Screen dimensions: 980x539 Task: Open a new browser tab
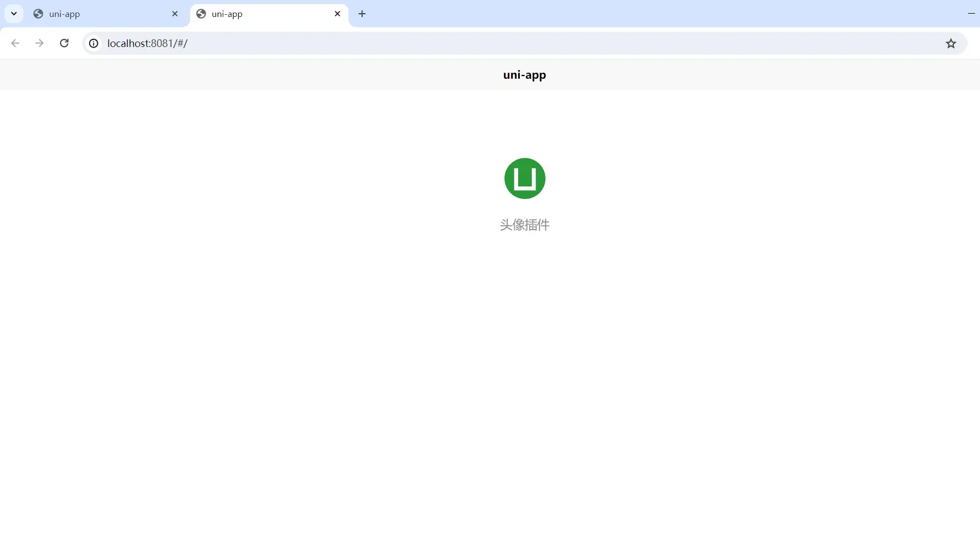[x=362, y=14]
